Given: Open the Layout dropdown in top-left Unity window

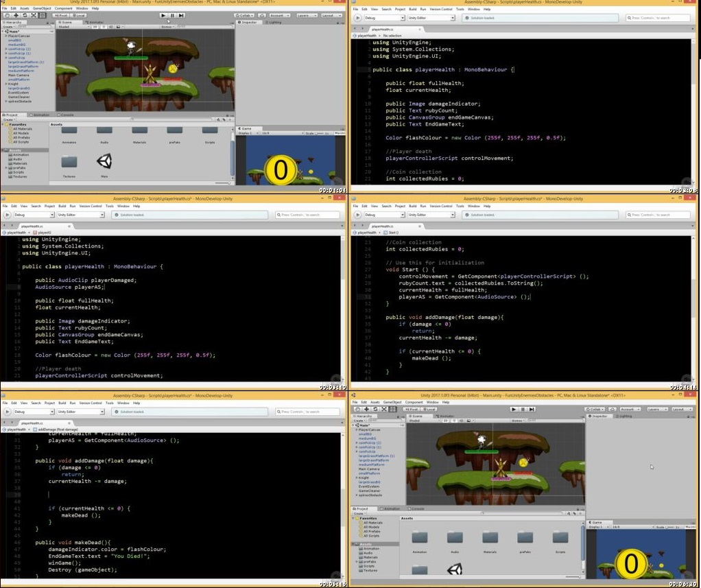Looking at the screenshot, I should (x=331, y=15).
